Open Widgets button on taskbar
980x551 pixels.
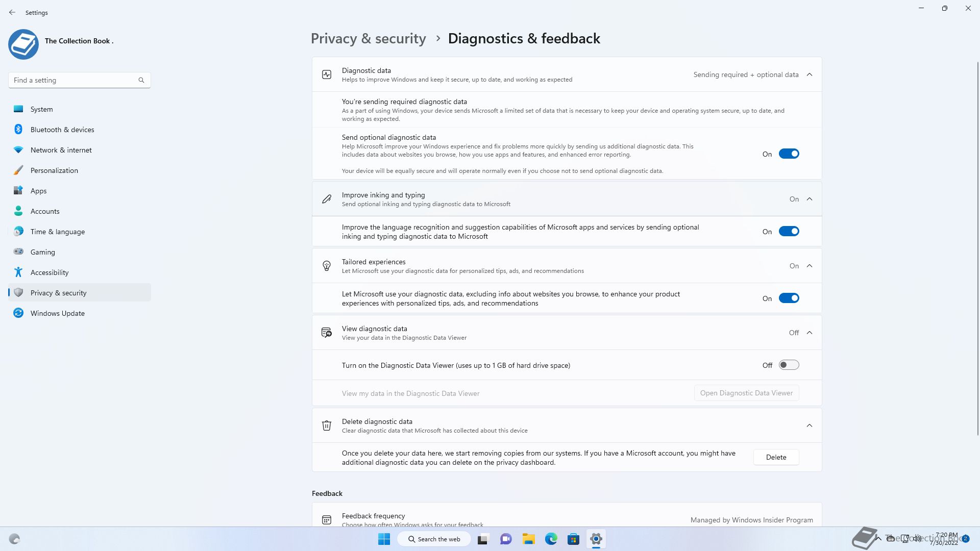[x=14, y=539]
